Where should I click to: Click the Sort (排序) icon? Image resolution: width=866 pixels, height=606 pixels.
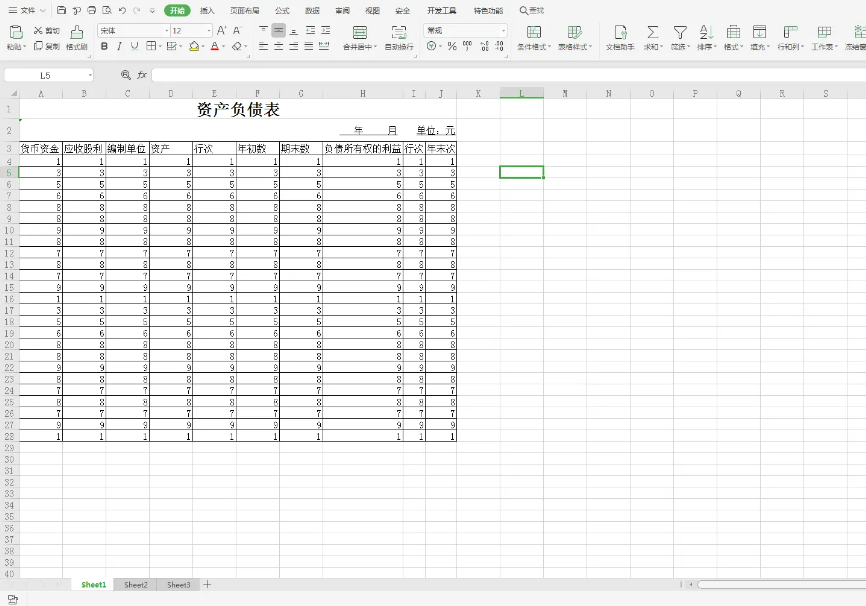(705, 32)
